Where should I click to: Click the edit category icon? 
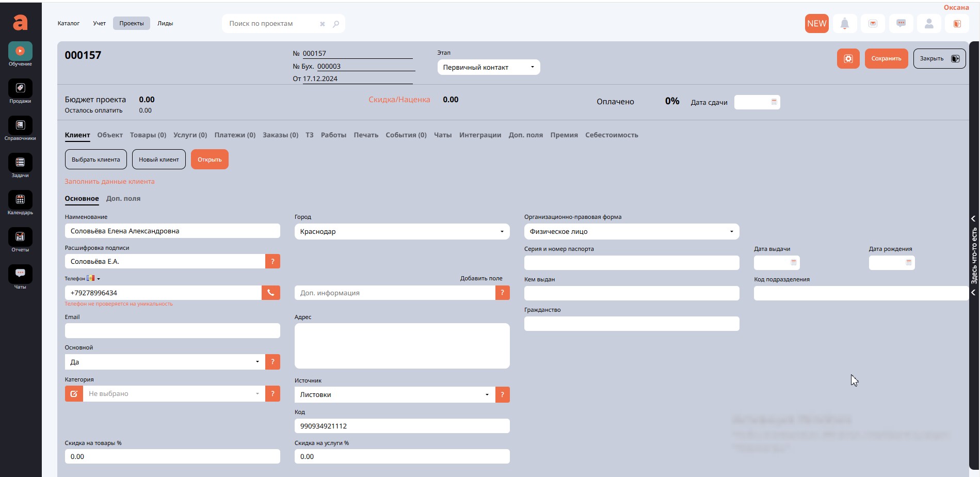[x=74, y=394]
